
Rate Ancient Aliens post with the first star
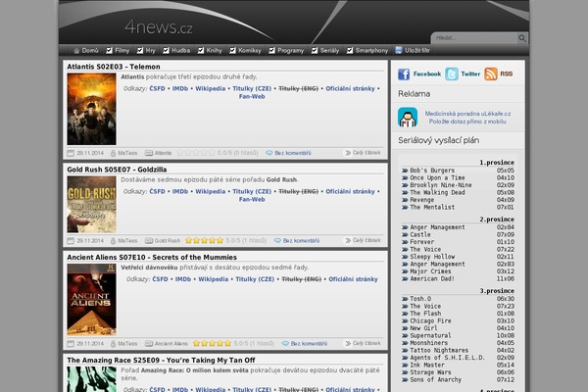196,344
